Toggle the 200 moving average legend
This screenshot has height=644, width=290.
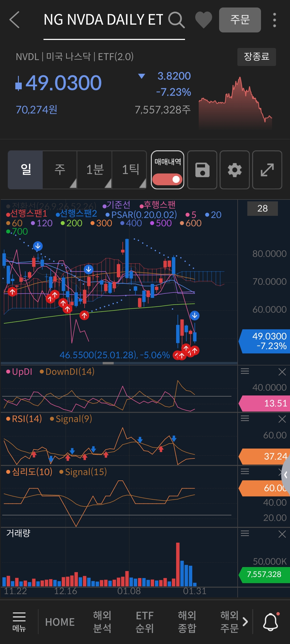pyautogui.click(x=71, y=223)
